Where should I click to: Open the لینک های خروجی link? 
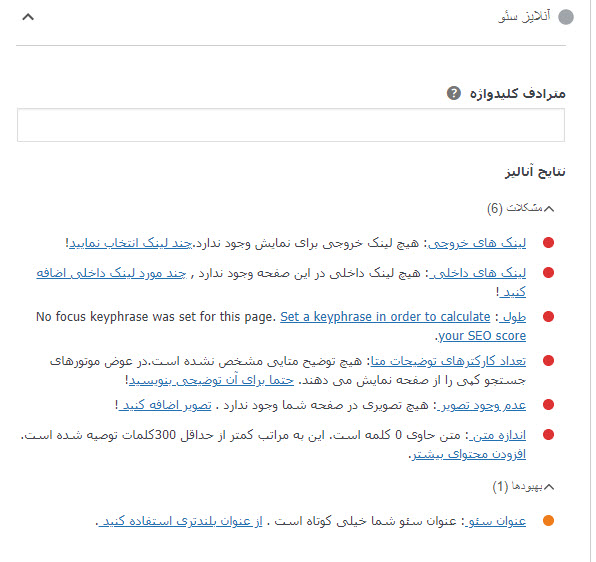477,243
